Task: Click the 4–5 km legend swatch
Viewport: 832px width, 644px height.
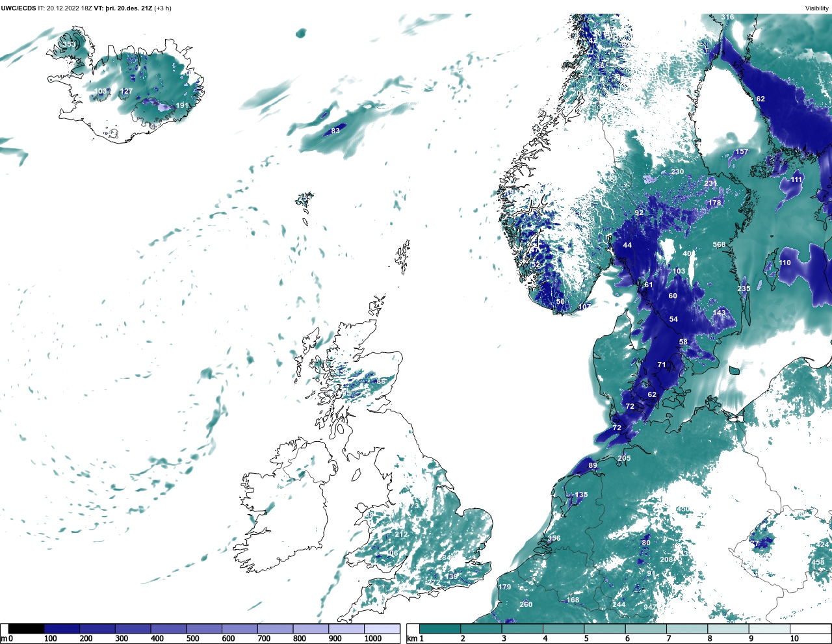Action: pyautogui.click(x=564, y=628)
